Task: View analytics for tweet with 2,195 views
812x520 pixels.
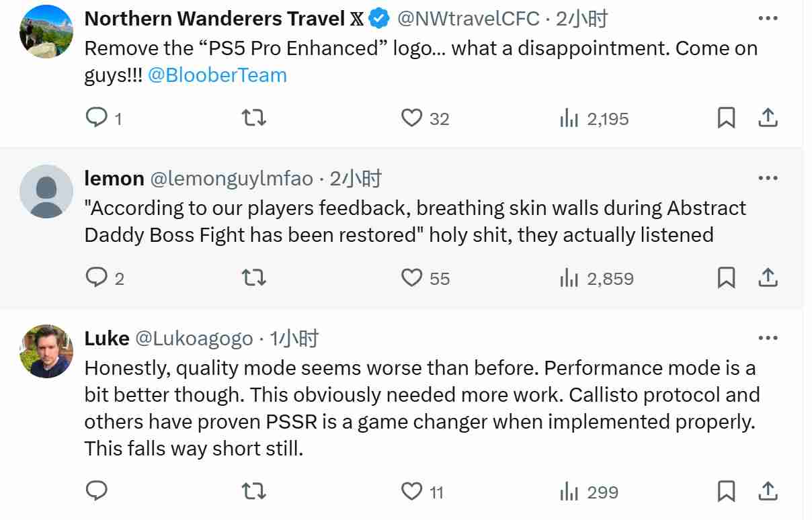Action: pos(569,119)
